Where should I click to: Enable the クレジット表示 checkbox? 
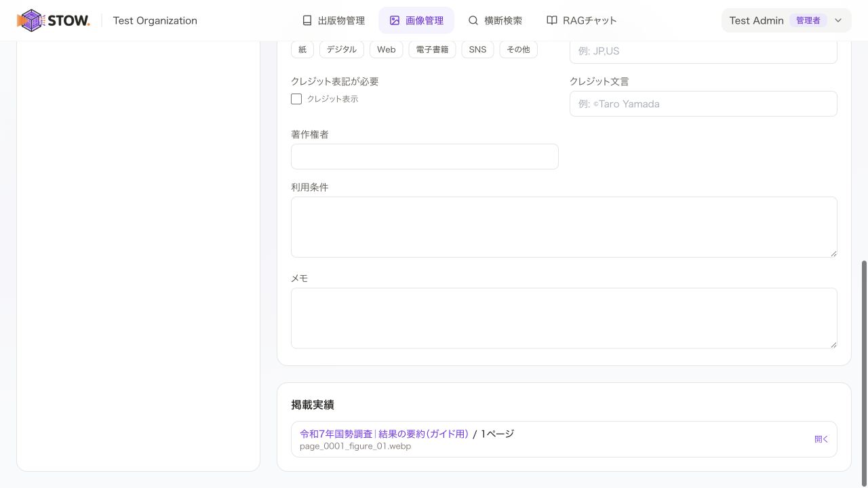coord(296,99)
